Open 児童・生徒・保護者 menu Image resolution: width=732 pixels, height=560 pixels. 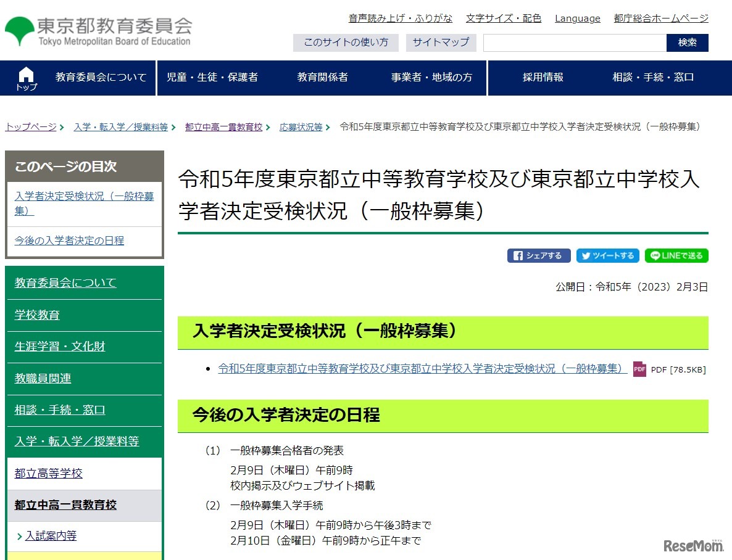click(212, 78)
